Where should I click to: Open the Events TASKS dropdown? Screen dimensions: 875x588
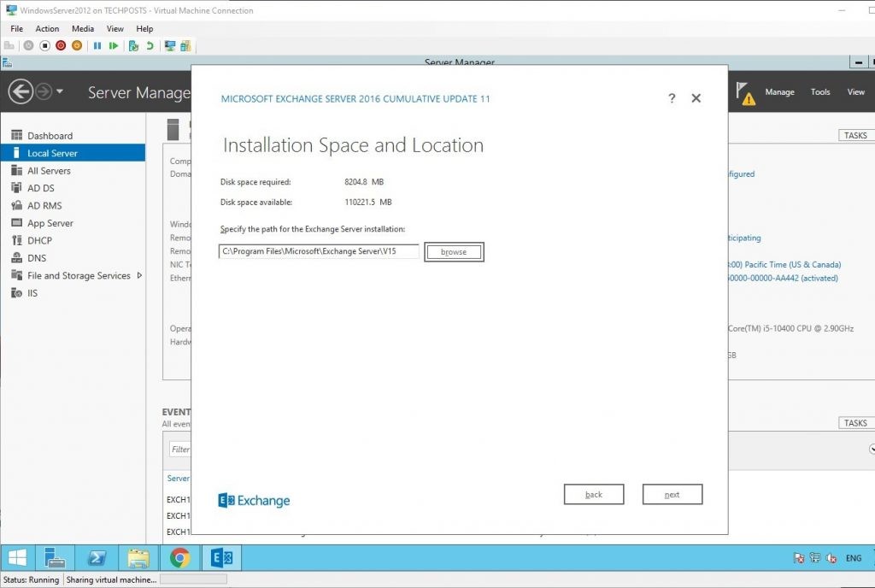tap(856, 423)
